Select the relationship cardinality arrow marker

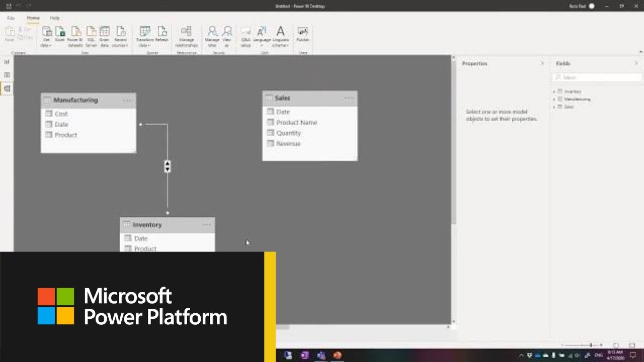coord(168,166)
